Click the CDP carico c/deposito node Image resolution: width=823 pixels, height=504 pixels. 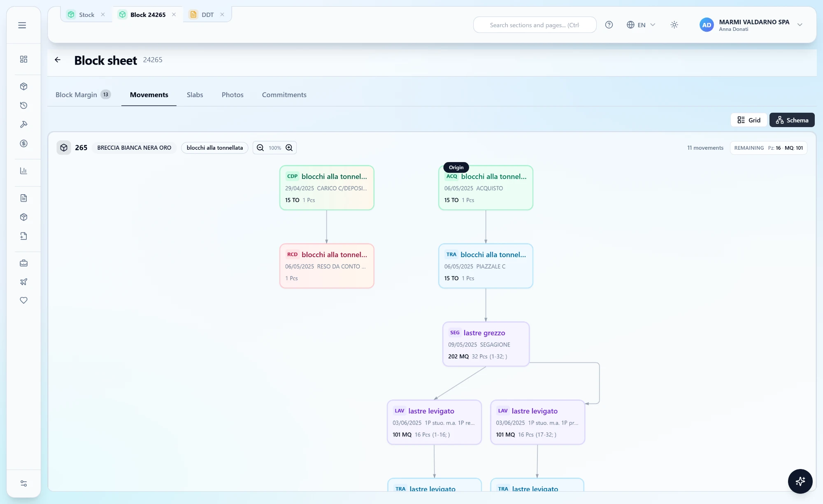click(327, 188)
